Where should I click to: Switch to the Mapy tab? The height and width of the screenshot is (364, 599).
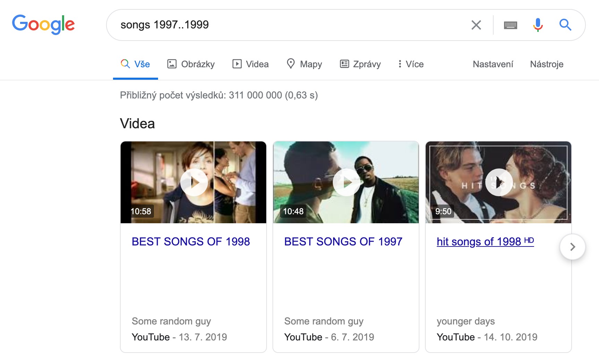(304, 64)
